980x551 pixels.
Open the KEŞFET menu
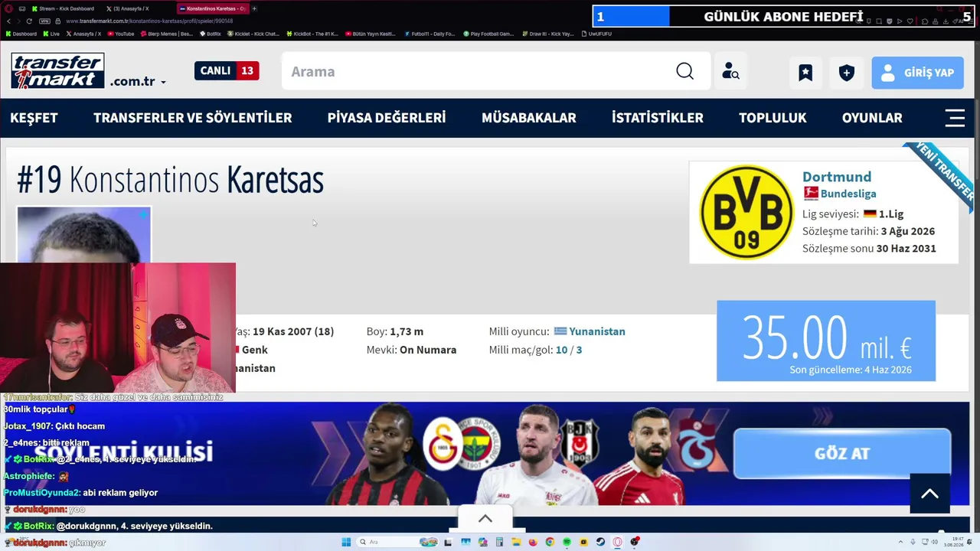[x=34, y=118]
